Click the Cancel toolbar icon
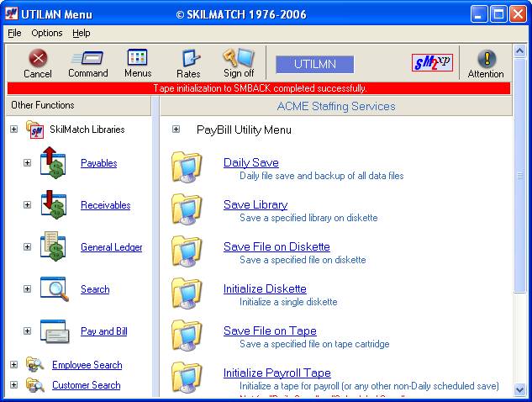 point(38,58)
